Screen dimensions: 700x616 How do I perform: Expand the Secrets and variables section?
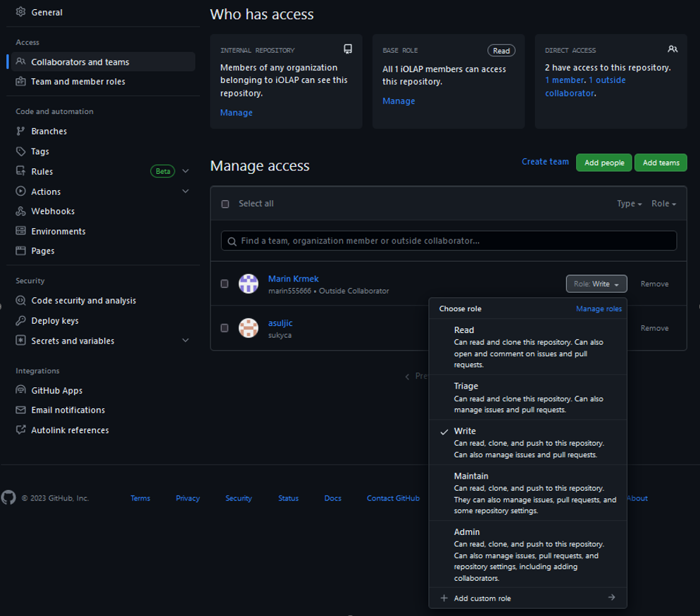186,341
